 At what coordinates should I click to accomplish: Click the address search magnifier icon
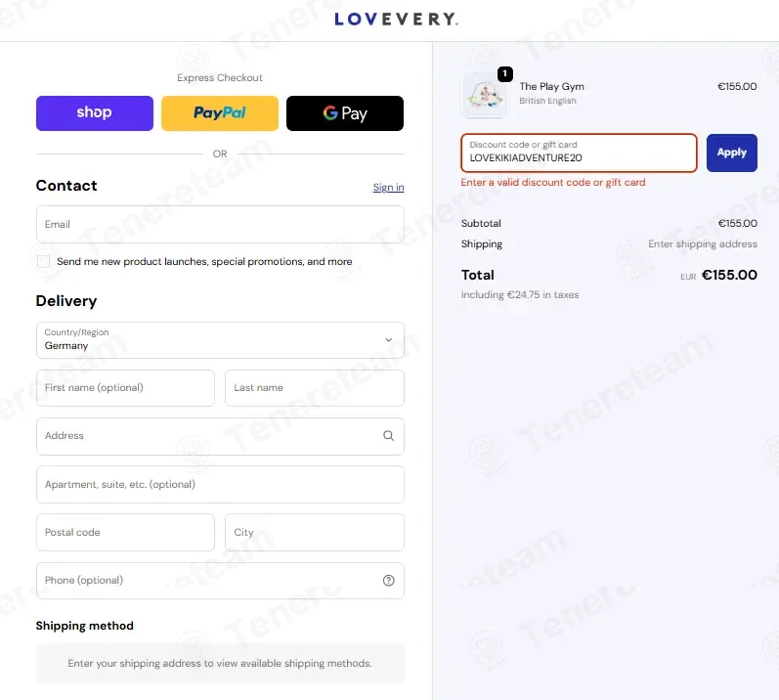click(388, 436)
